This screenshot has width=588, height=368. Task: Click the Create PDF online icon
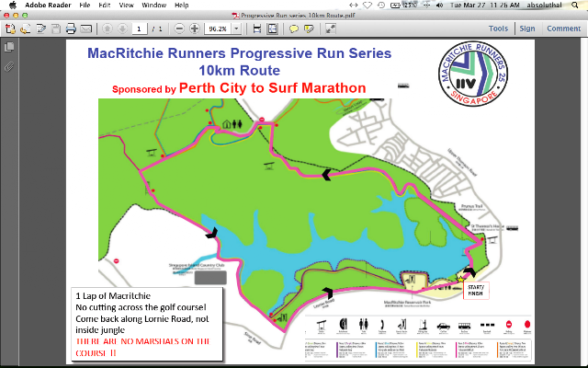[10, 29]
